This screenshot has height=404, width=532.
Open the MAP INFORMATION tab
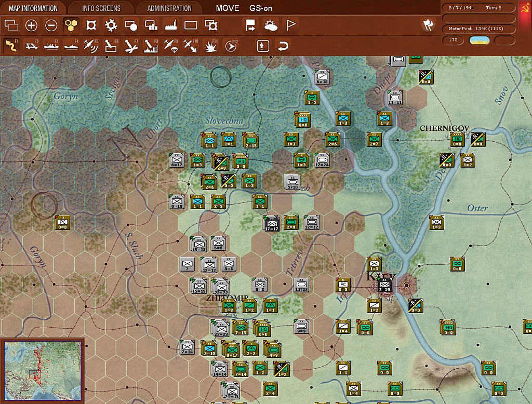[33, 8]
